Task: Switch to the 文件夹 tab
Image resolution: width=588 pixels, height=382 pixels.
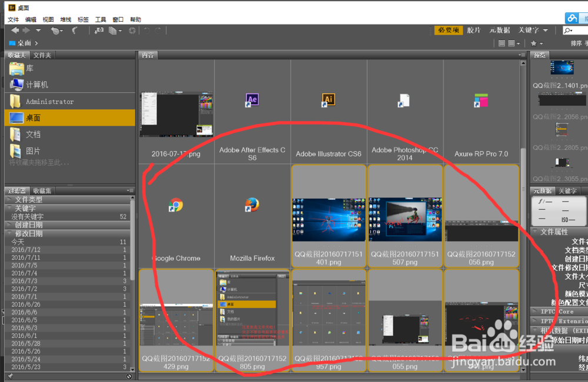Action: 42,55
